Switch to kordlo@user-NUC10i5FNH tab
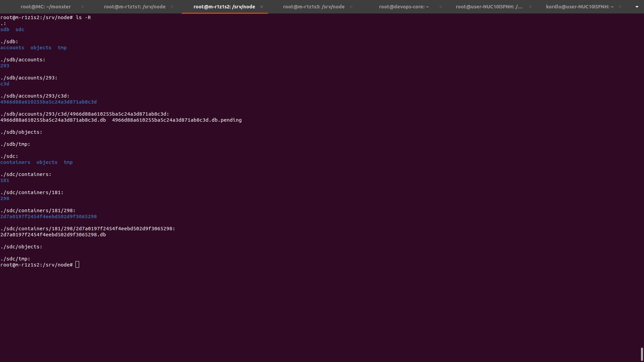This screenshot has width=644, height=362. tap(580, 7)
